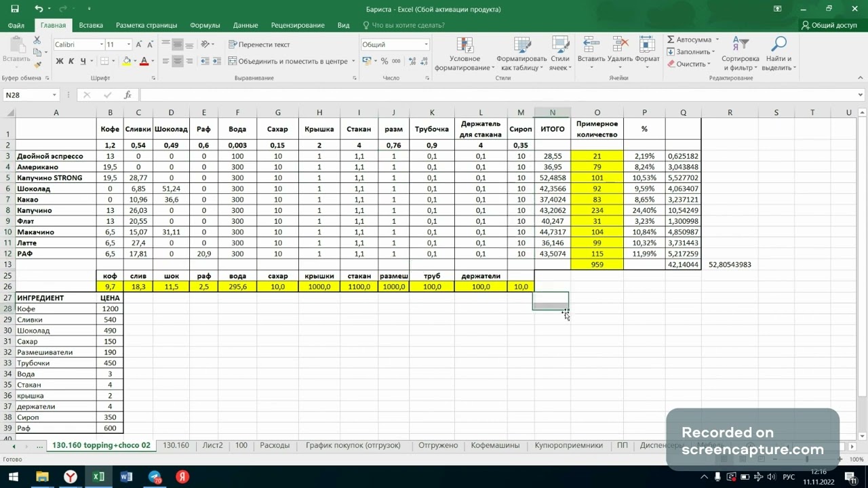Image resolution: width=868 pixels, height=488 pixels.
Task: Undo the last action
Action: click(39, 9)
